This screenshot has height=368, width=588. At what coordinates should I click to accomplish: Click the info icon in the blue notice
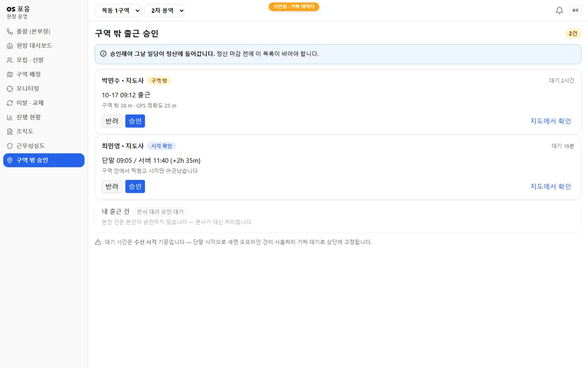103,54
